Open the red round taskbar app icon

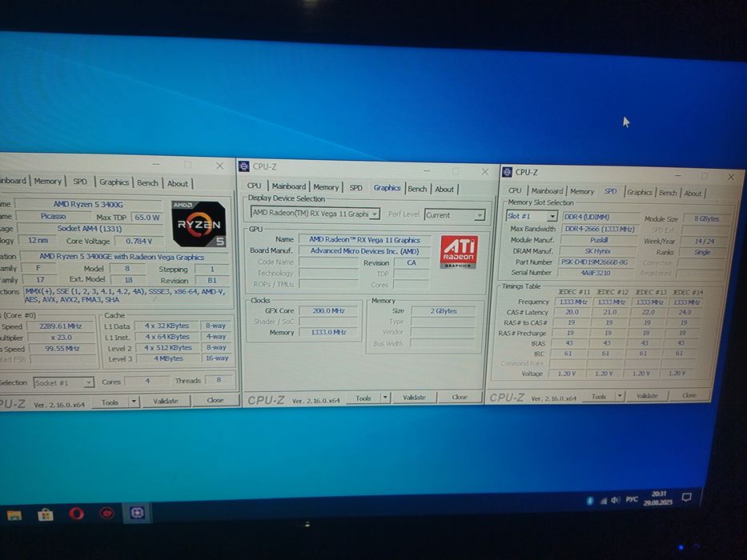click(x=106, y=514)
